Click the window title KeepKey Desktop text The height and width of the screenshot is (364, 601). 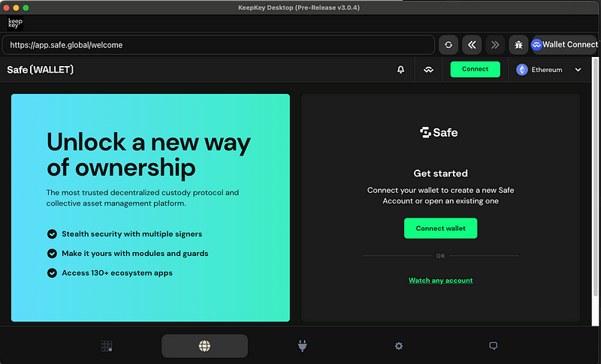(298, 8)
